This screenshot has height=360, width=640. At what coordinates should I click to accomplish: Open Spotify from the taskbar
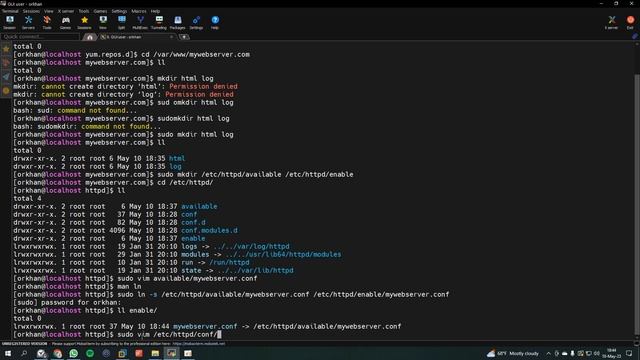point(90,353)
